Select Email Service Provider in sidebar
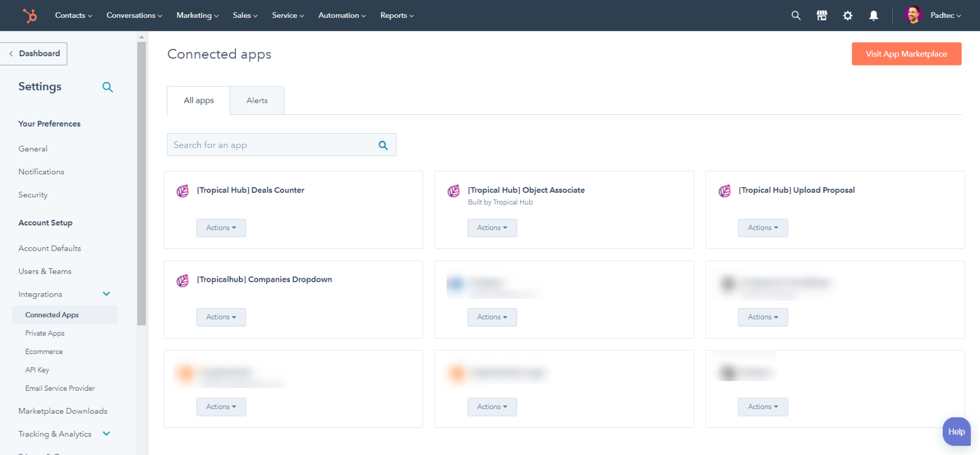The height and width of the screenshot is (455, 980). click(x=60, y=388)
